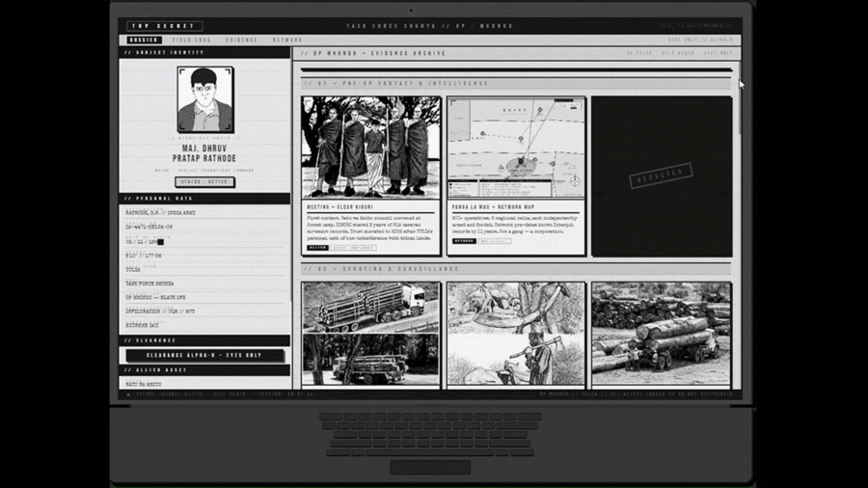Open the axe-carrying man surveillance image
Image resolution: width=868 pixels, height=488 pixels.
point(516,334)
